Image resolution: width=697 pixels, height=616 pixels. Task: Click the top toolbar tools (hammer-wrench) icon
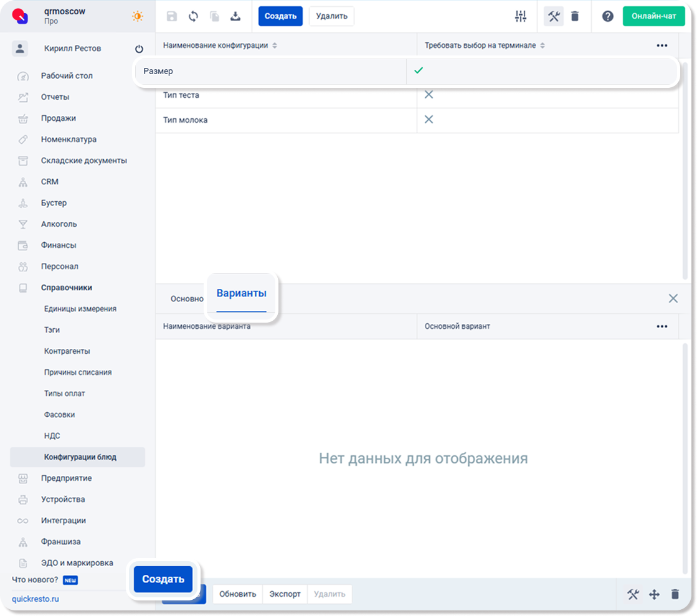[x=553, y=16]
